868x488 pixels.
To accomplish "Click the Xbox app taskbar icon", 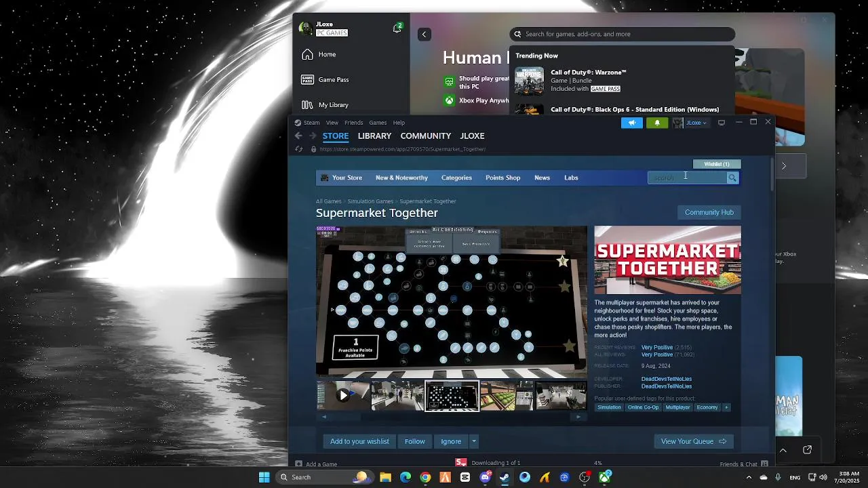I will coord(604,477).
